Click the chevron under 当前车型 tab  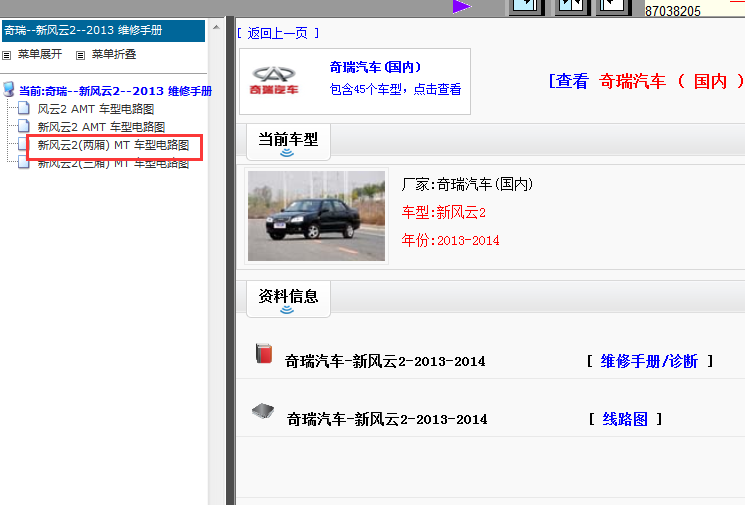coord(287,152)
